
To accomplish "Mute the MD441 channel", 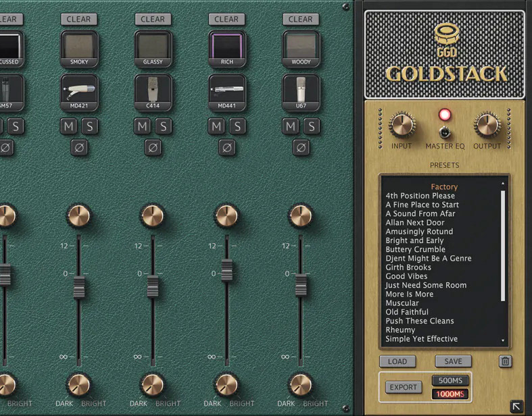I will [216, 126].
